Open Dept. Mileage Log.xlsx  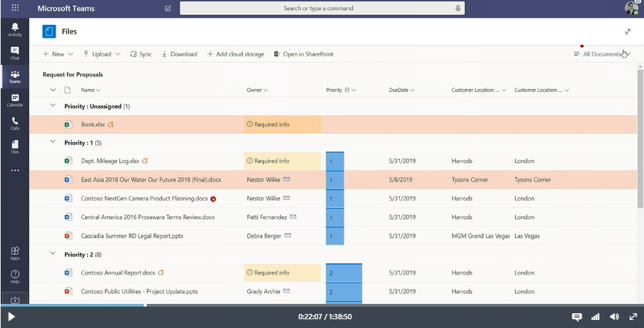110,161
